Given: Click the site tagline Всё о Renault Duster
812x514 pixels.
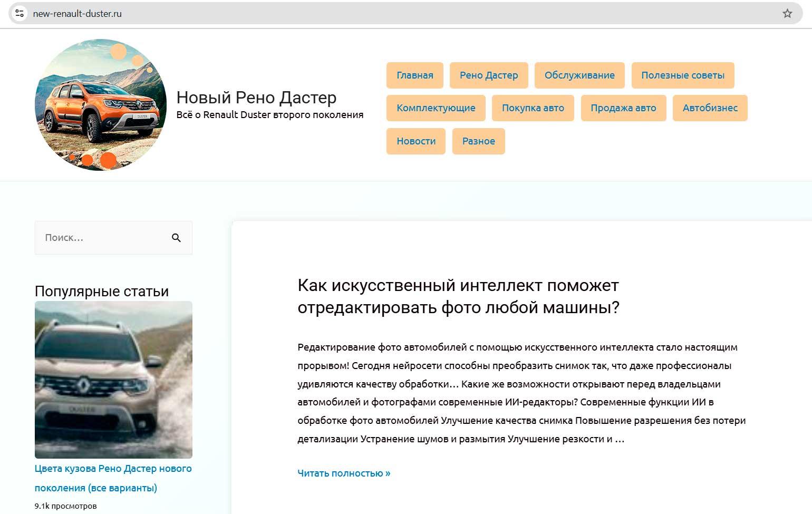Looking at the screenshot, I should tap(270, 115).
